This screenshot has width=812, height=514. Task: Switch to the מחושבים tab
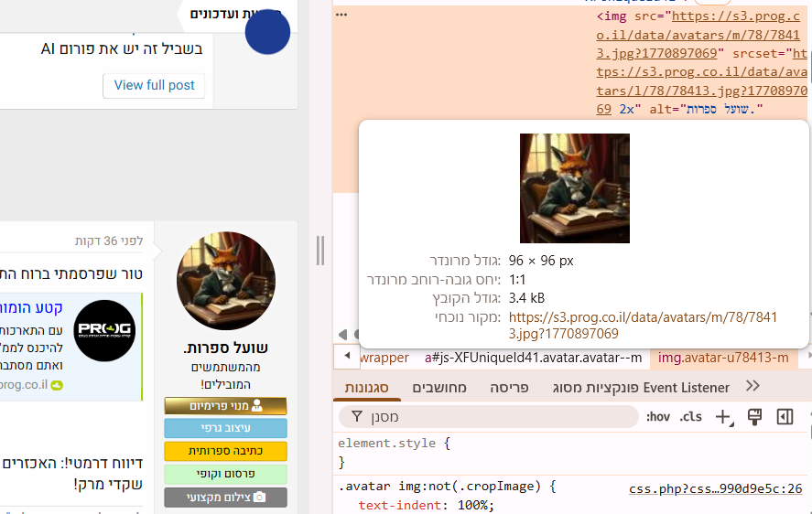(439, 388)
